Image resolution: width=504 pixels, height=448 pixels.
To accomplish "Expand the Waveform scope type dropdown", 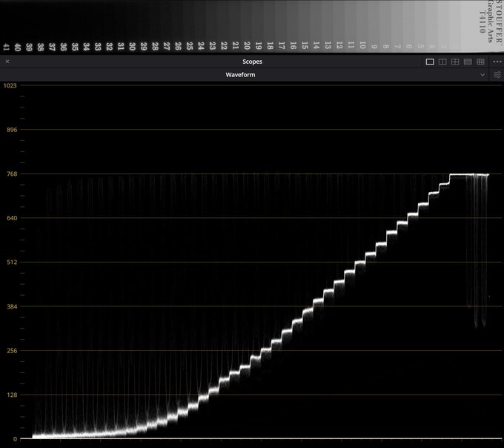I will [483, 75].
